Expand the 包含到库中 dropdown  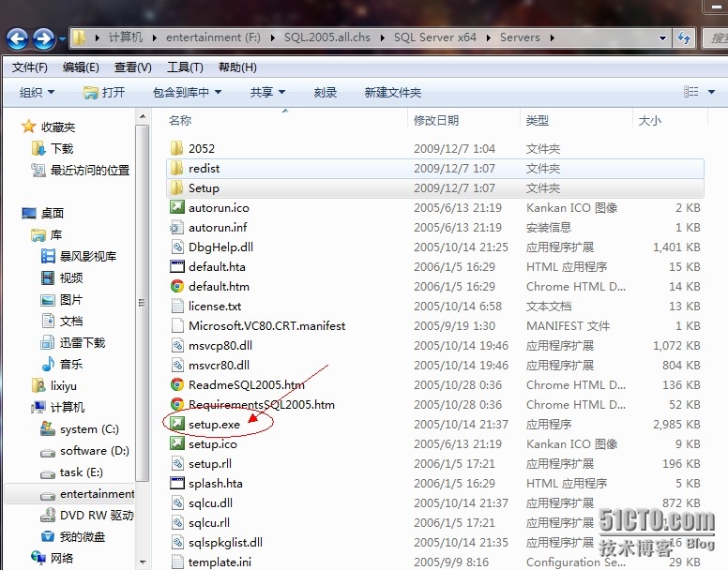pos(187,92)
